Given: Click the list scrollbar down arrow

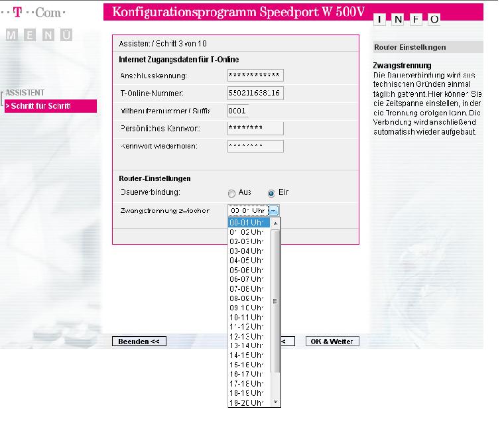Looking at the screenshot, I should pyautogui.click(x=275, y=402).
